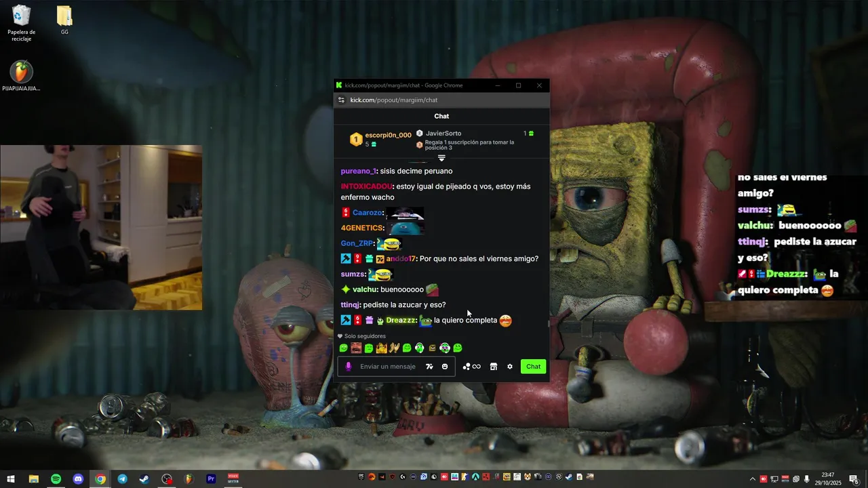This screenshot has width=868, height=488.
Task: Select the green headphones emote
Action: tap(419, 348)
